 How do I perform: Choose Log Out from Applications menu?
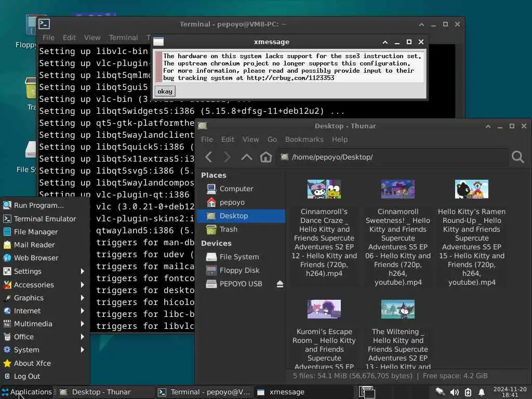45,376
